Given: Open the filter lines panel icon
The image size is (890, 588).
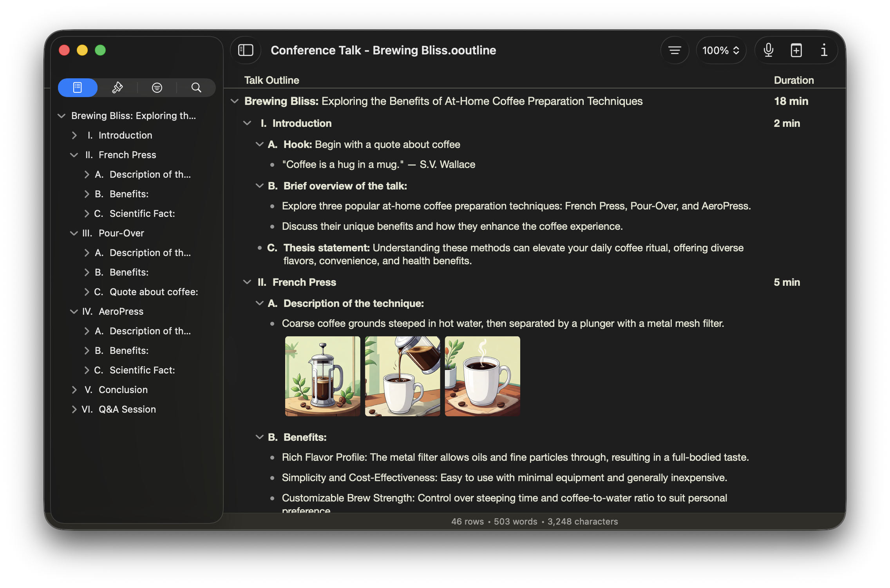Looking at the screenshot, I should (157, 87).
